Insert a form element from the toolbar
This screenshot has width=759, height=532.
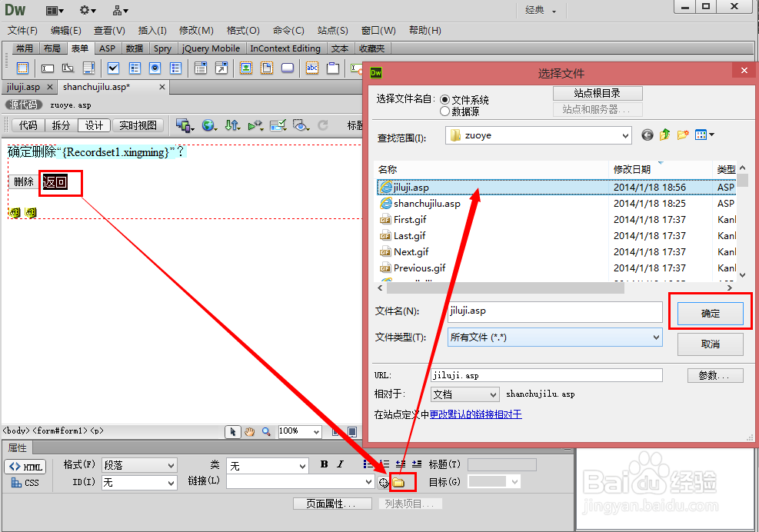tap(23, 68)
